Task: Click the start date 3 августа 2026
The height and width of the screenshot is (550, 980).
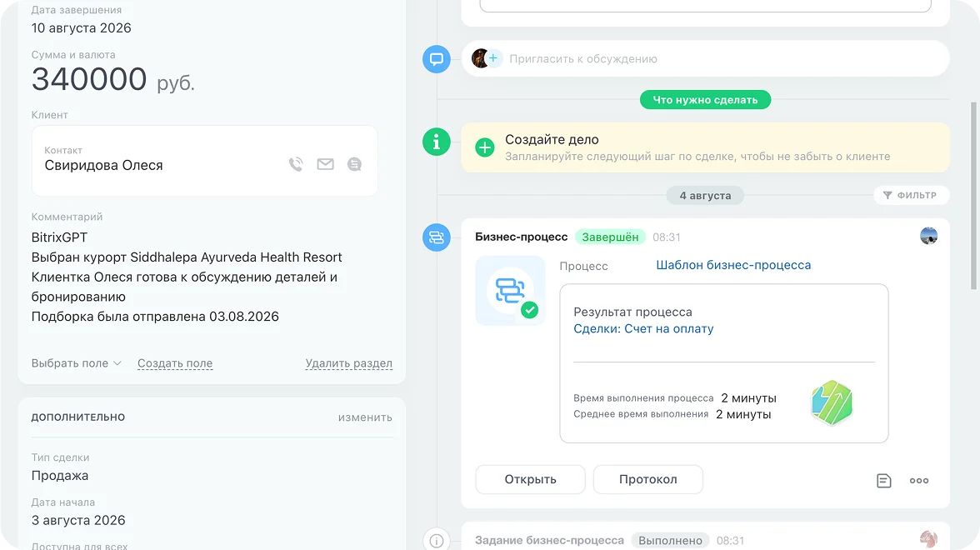Action: 78,520
